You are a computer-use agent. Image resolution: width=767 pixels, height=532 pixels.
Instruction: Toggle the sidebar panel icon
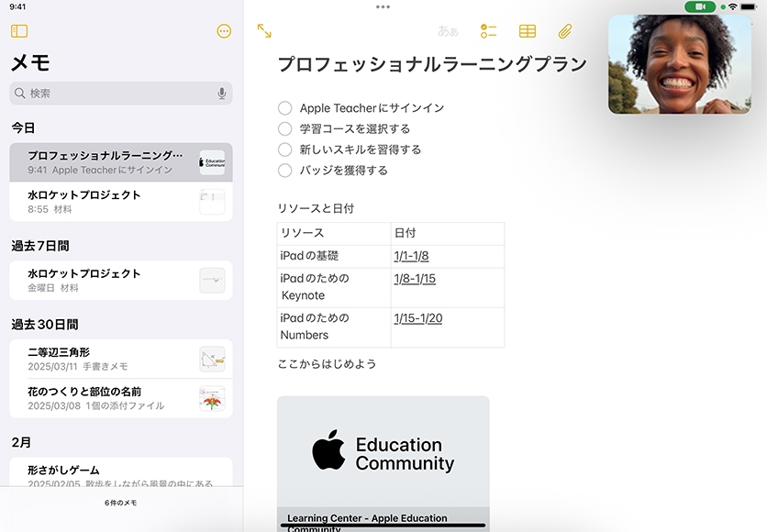tap(19, 31)
